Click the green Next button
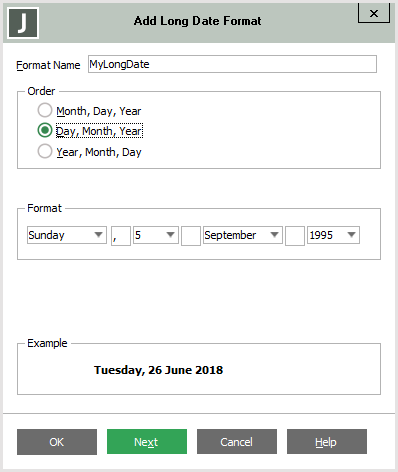398x472 pixels. [147, 442]
